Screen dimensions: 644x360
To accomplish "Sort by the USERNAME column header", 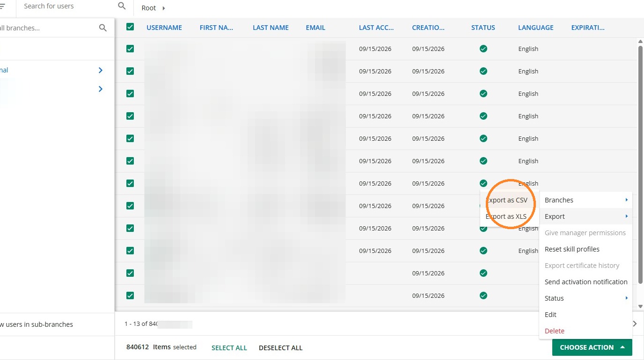I will click(164, 28).
